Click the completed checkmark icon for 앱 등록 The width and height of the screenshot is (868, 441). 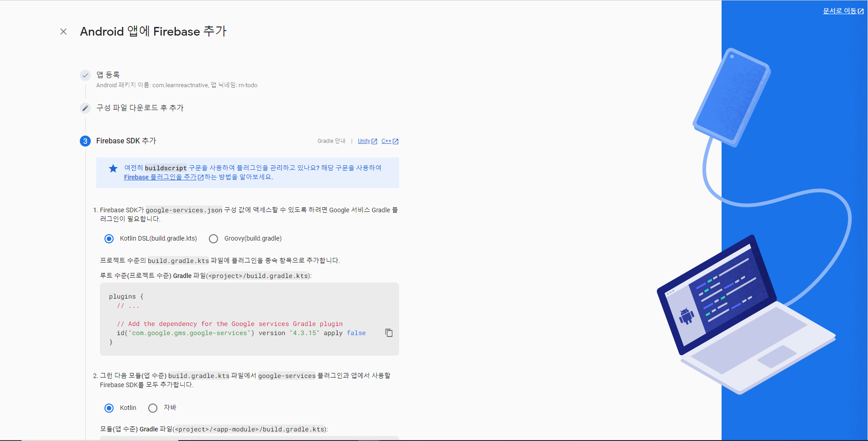point(85,75)
